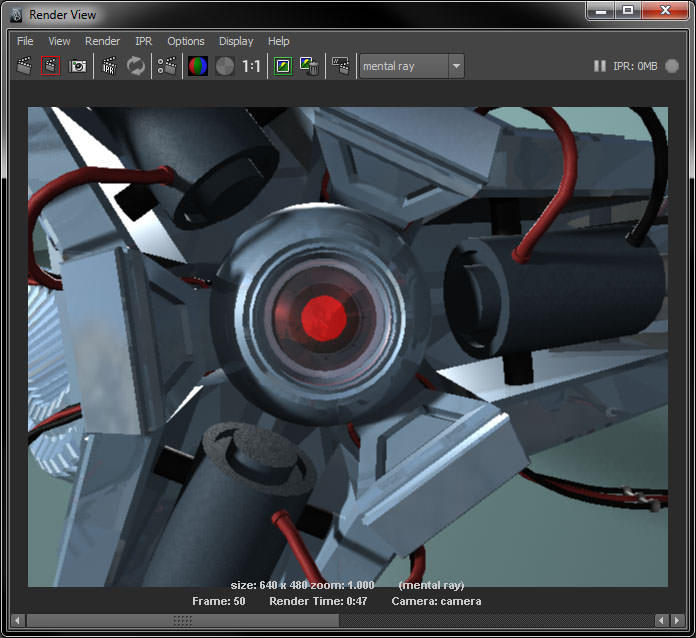Click the second-to-last scrollbar left arrow
The width and height of the screenshot is (696, 638).
[x=661, y=620]
